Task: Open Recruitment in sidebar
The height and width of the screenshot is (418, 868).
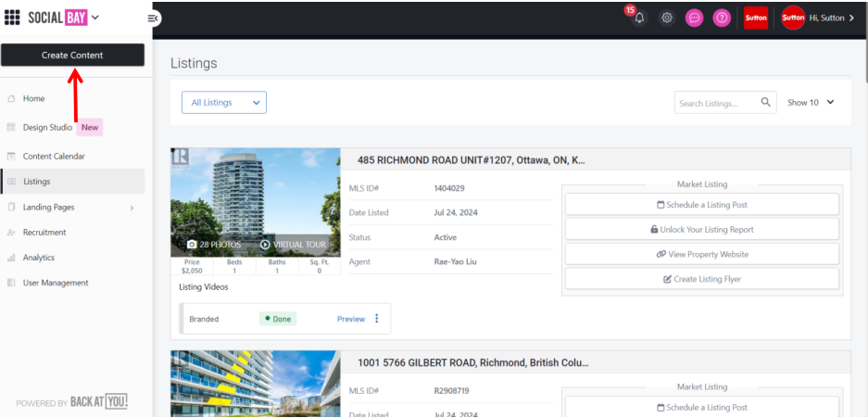Action: (44, 233)
